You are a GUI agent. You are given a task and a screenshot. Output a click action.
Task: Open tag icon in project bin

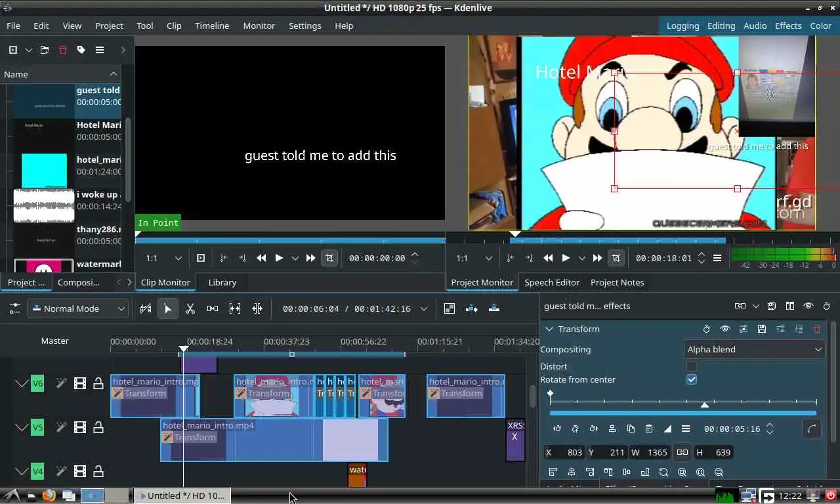tap(81, 50)
